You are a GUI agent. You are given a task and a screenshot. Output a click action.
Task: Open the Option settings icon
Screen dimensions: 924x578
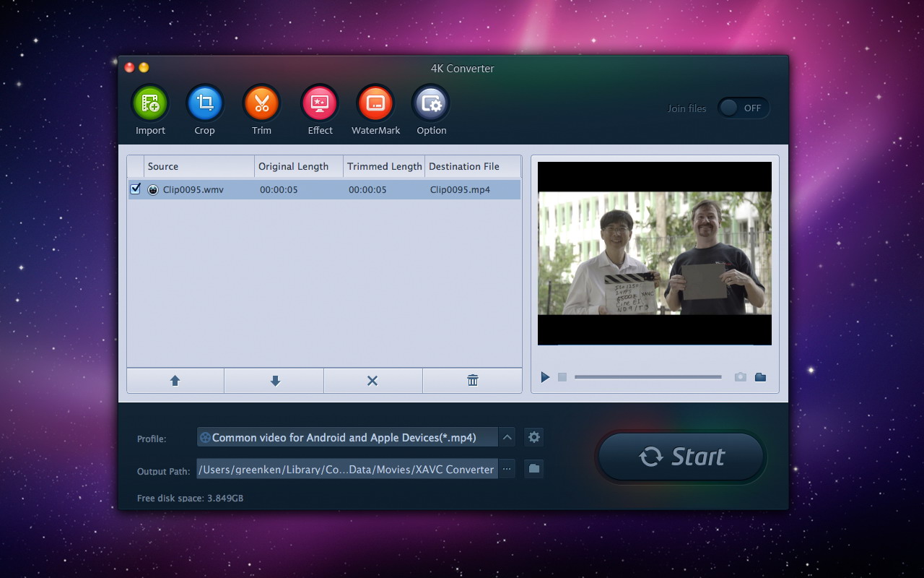click(x=431, y=104)
